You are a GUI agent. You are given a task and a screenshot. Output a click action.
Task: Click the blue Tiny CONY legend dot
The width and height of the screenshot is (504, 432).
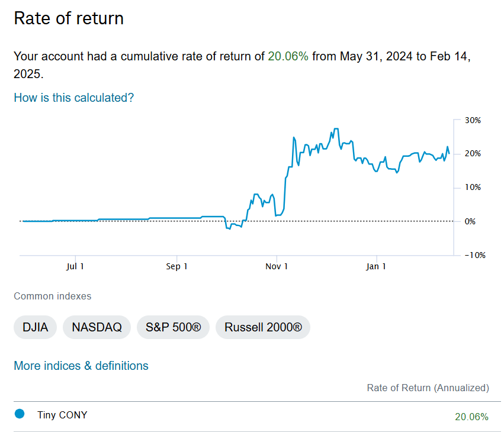tap(20, 414)
